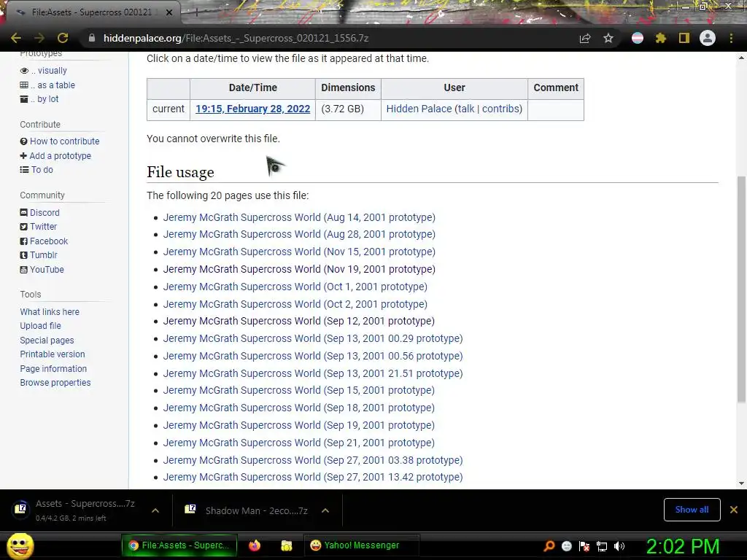Open the smiley Start button
This screenshot has height=560, width=747.
point(20,545)
